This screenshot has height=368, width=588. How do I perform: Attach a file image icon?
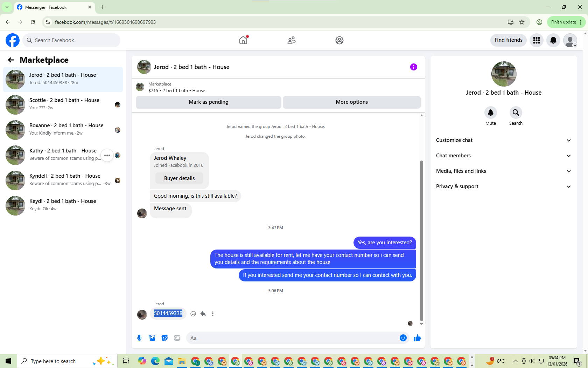point(152,338)
